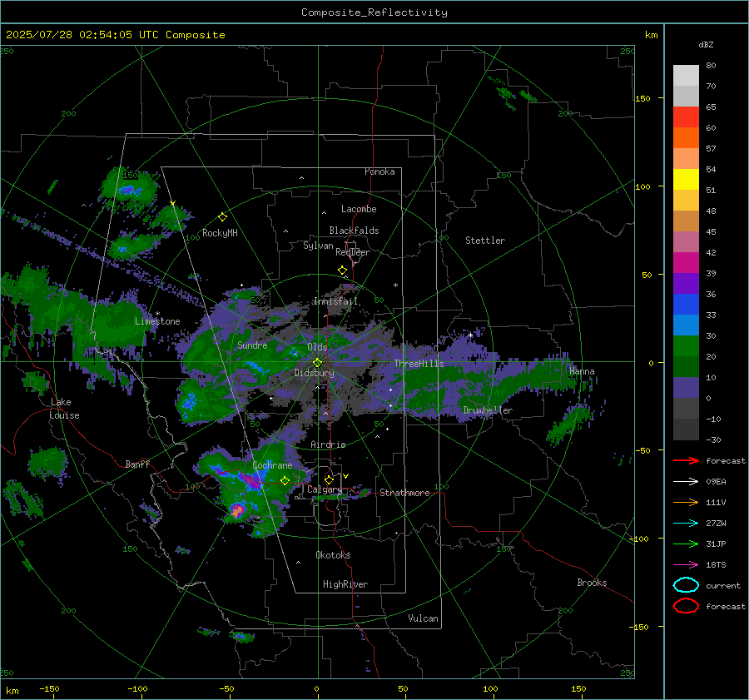This screenshot has width=749, height=700.
Task: Select the yellow diamond marker below RedDeer
Action: tap(342, 271)
